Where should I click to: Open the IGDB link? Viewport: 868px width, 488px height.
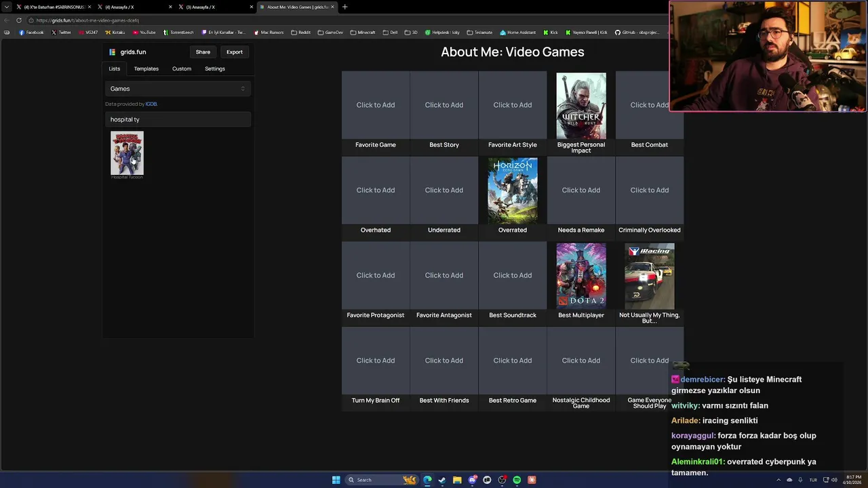[x=151, y=104]
